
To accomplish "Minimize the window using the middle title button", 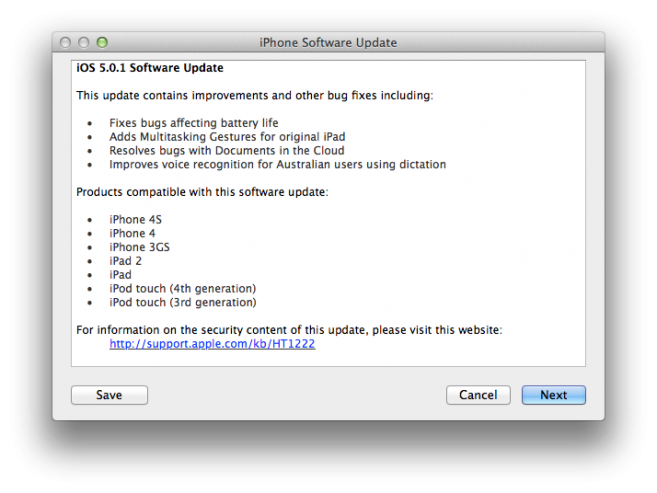I will (x=84, y=42).
